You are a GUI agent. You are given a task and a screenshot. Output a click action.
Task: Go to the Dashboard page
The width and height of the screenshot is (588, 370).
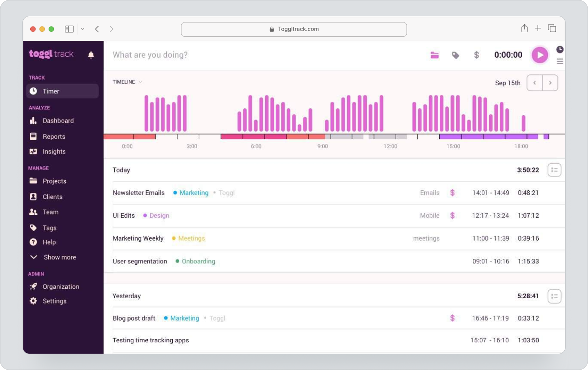58,120
